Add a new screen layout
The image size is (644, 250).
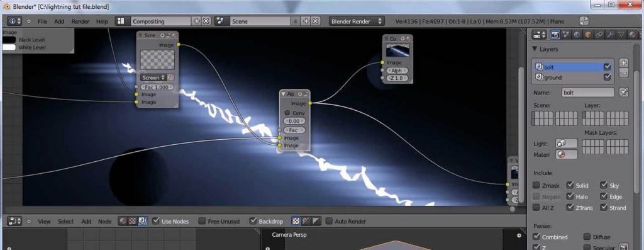197,21
